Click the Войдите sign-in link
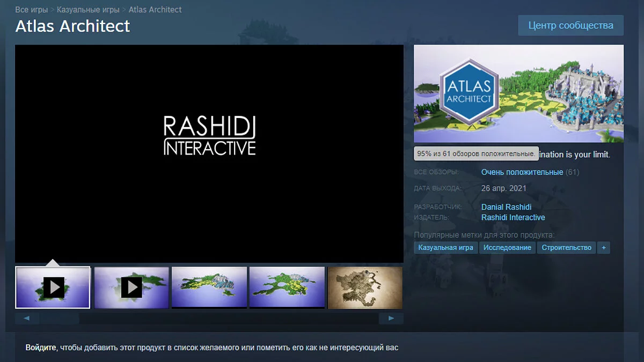 click(41, 348)
